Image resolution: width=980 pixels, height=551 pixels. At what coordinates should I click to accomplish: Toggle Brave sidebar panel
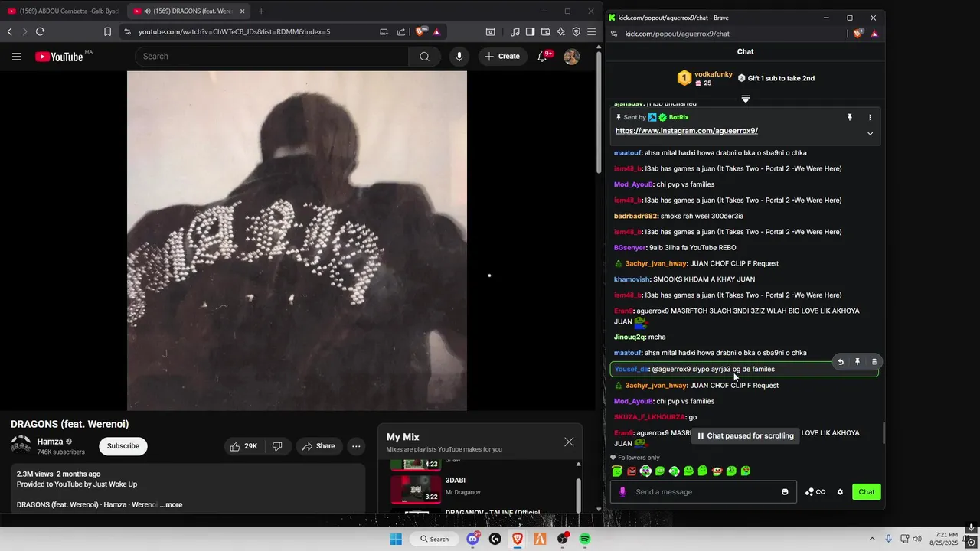pyautogui.click(x=530, y=31)
